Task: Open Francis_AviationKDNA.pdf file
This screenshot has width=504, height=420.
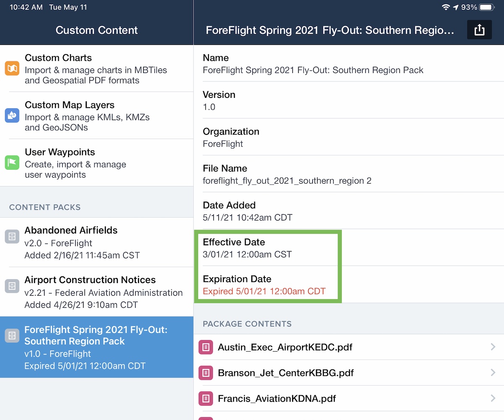Action: coord(349,399)
